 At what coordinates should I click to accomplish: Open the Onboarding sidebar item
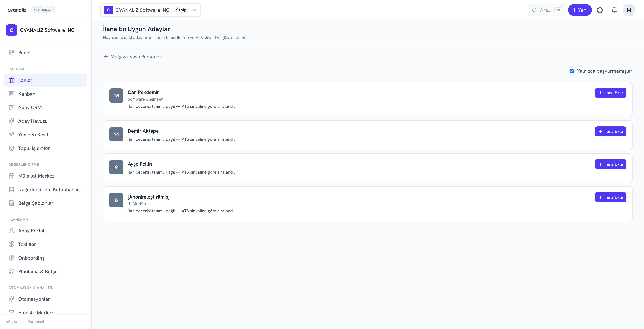tap(45, 258)
